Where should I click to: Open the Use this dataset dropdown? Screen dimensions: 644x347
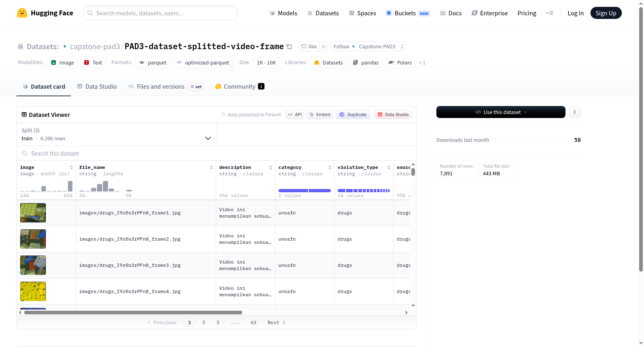point(501,112)
